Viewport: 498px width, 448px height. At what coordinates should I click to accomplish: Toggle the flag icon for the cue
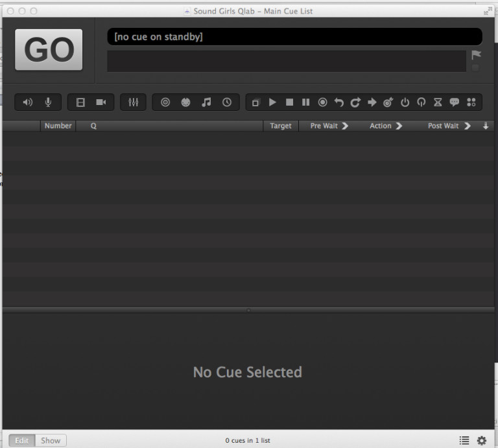point(476,55)
